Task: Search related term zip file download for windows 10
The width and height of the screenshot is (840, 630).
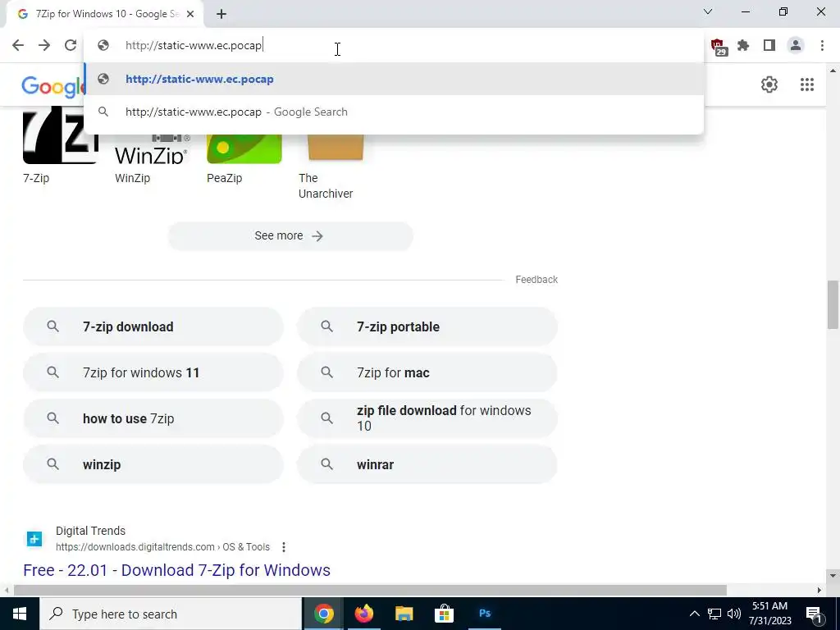Action: pyautogui.click(x=427, y=418)
